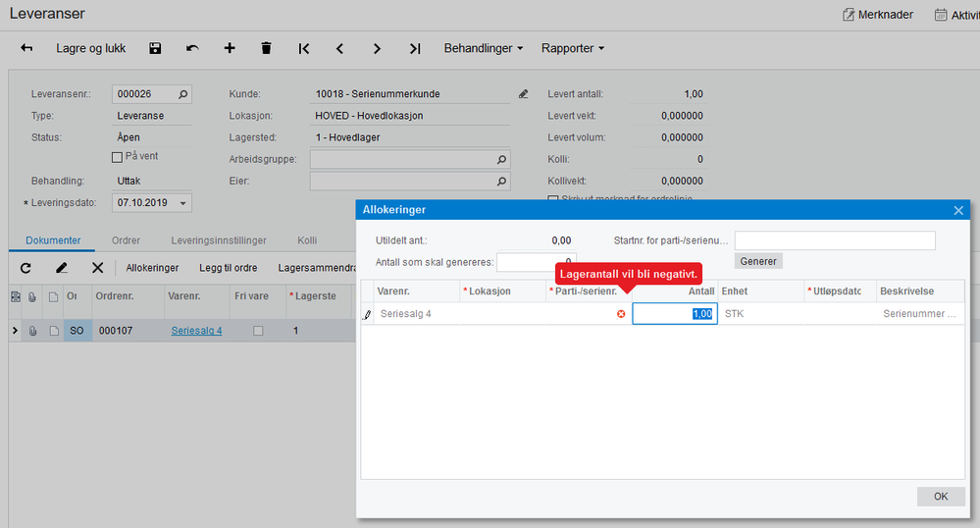Click the notes document header icon
The width and height of the screenshot is (980, 528).
point(54,296)
